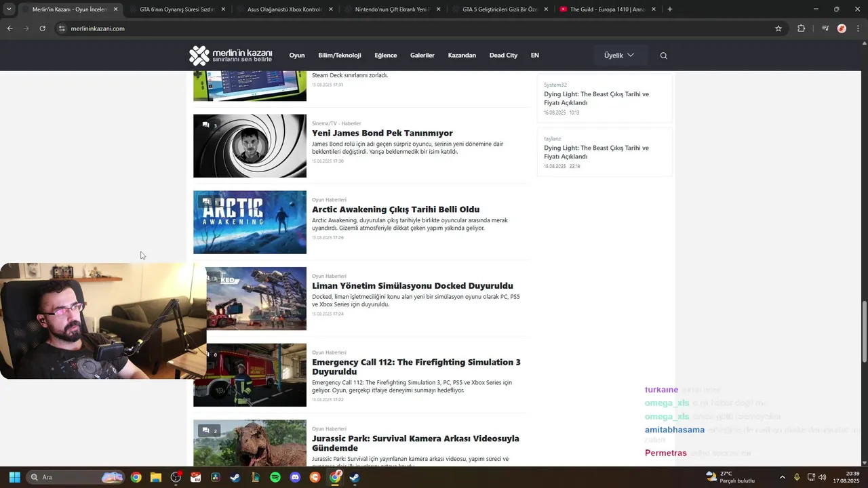868x488 pixels.
Task: Switch to Asus Olağanüstü Xbox Kontrol tab
Action: 284,9
